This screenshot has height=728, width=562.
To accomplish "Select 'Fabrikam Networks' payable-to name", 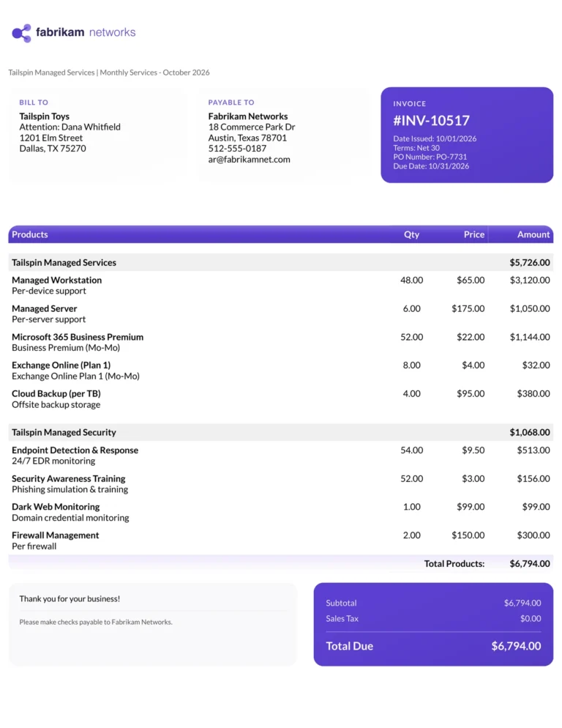I will (248, 116).
